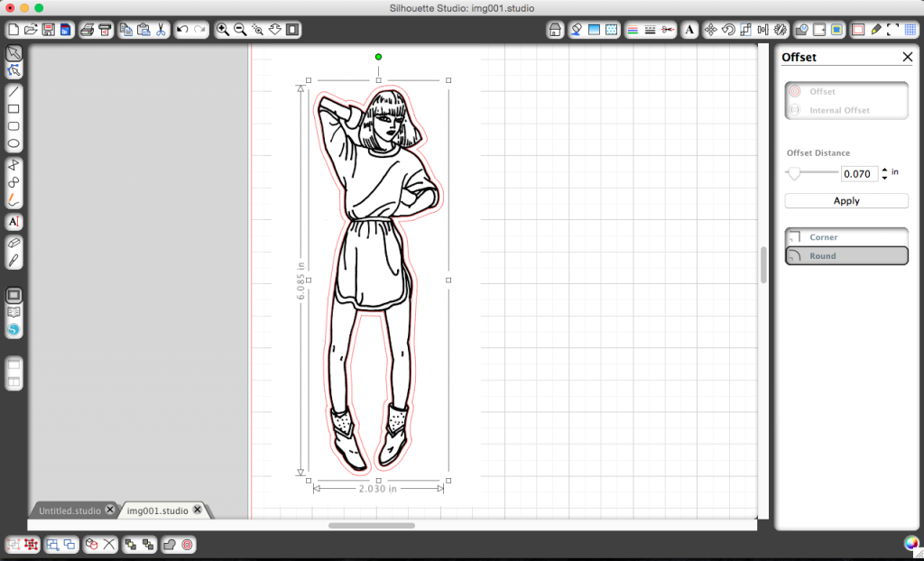This screenshot has height=561, width=924.
Task: Click the Redo arrow icon
Action: pyautogui.click(x=199, y=30)
